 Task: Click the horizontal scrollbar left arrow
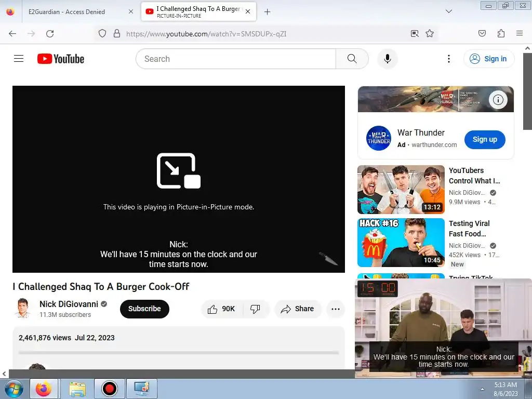pyautogui.click(x=4, y=374)
